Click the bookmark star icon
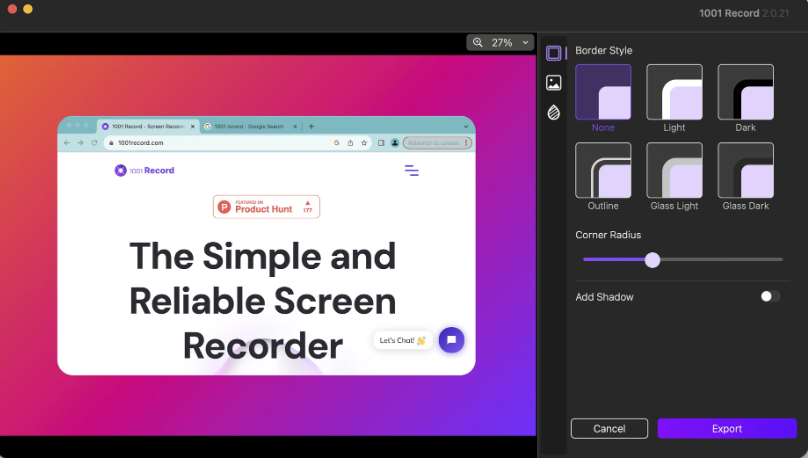The height and width of the screenshot is (458, 808). tap(364, 143)
